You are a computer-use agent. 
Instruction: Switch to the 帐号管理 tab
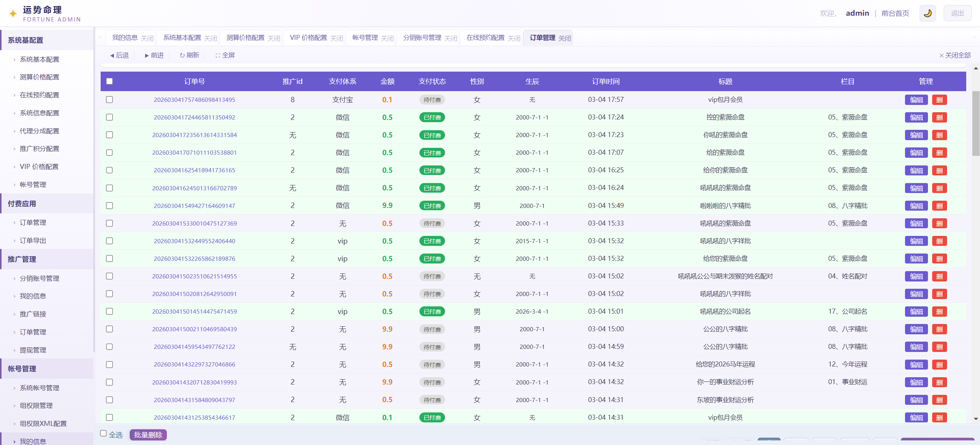point(365,38)
